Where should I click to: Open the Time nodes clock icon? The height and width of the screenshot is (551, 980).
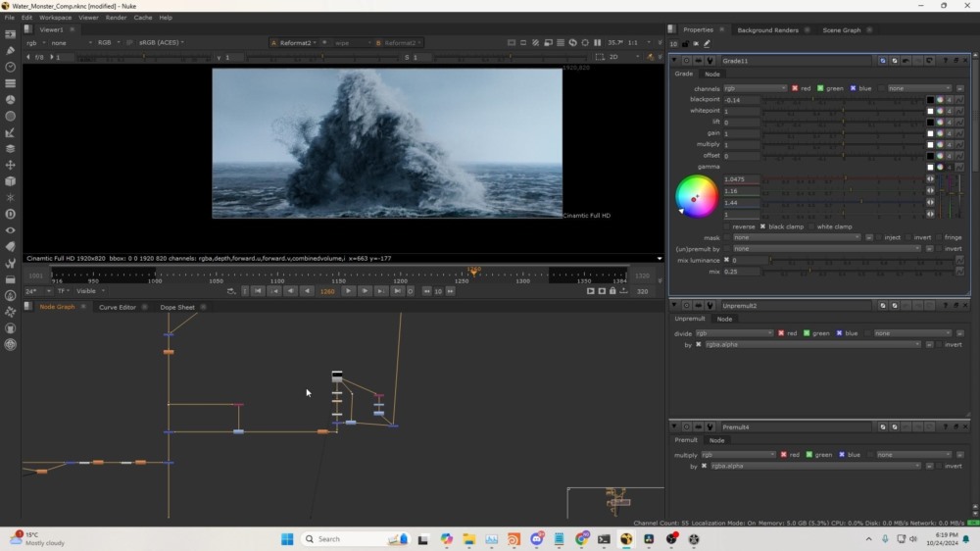click(10, 67)
